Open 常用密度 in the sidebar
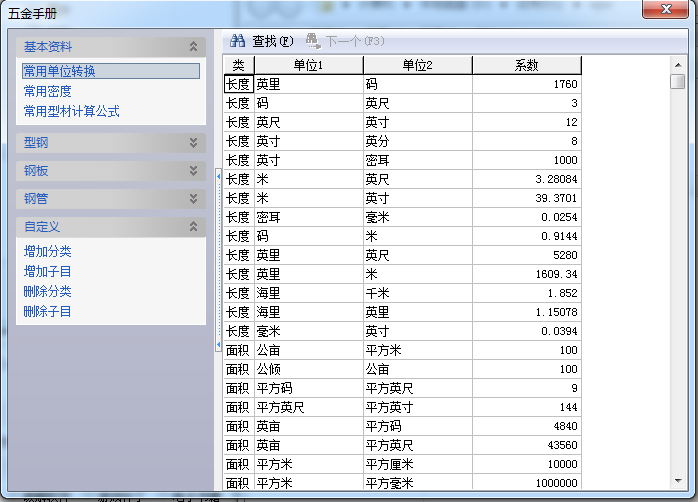The image size is (698, 502). click(48, 91)
